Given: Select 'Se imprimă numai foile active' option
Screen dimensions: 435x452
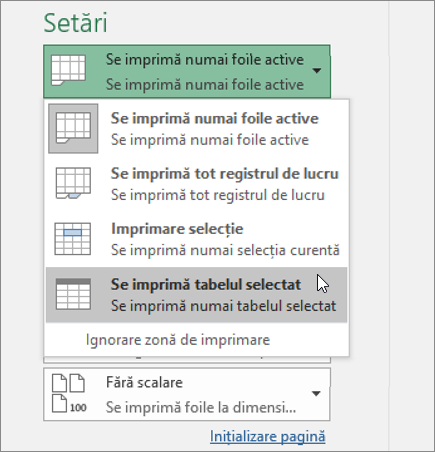Looking at the screenshot, I should point(197,129).
